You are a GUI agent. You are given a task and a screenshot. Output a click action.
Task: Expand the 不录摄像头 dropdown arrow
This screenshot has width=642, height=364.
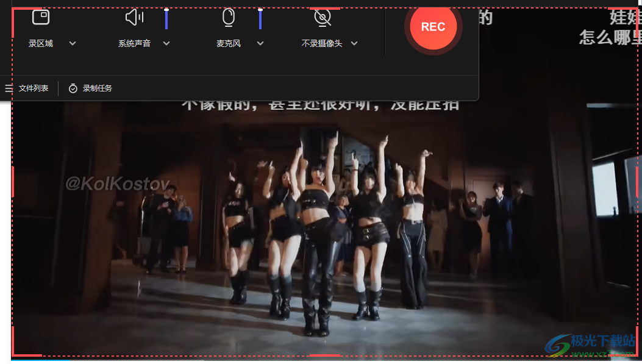[x=354, y=43]
